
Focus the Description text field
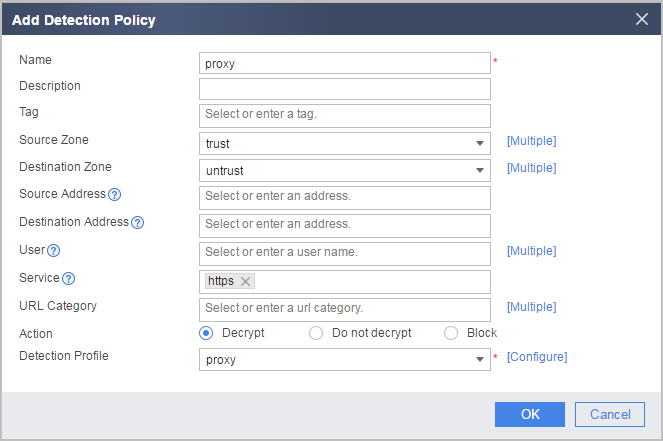point(345,89)
